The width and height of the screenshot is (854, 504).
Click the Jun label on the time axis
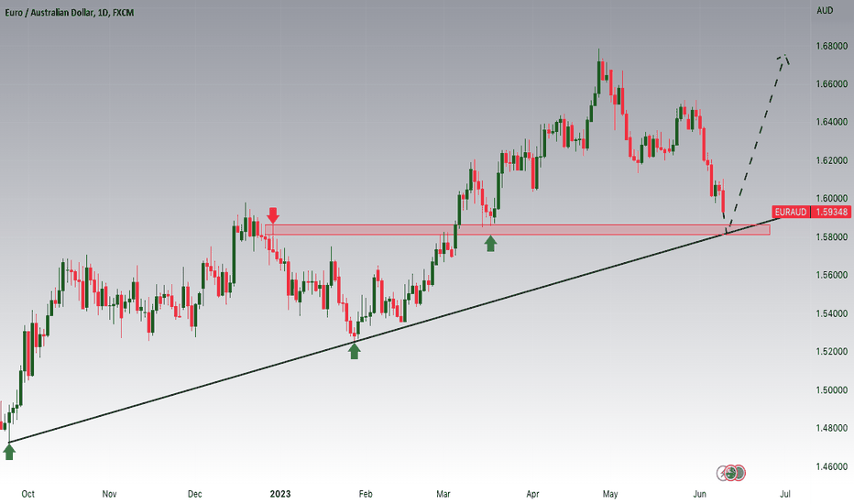coord(699,494)
